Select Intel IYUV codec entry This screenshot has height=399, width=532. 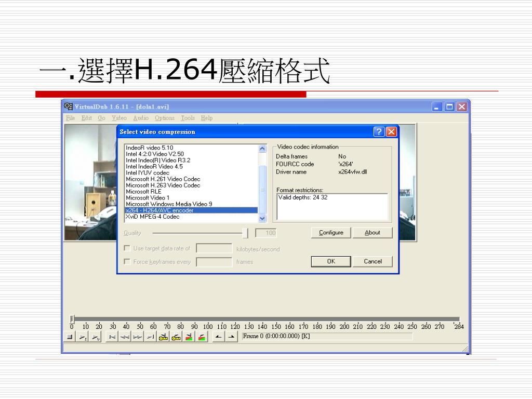(x=191, y=172)
